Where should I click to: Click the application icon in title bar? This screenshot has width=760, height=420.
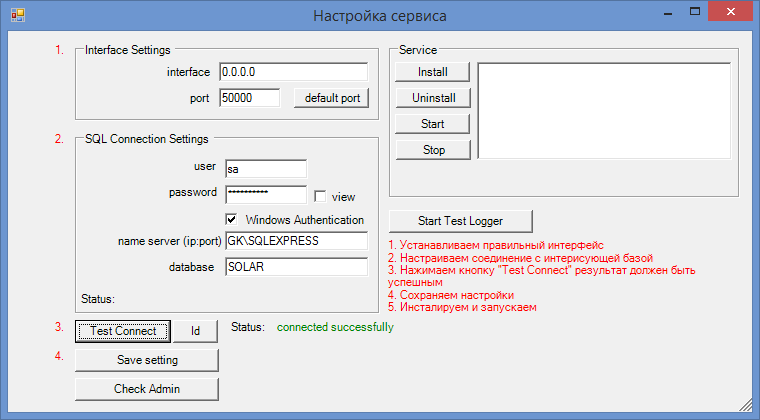coord(17,15)
